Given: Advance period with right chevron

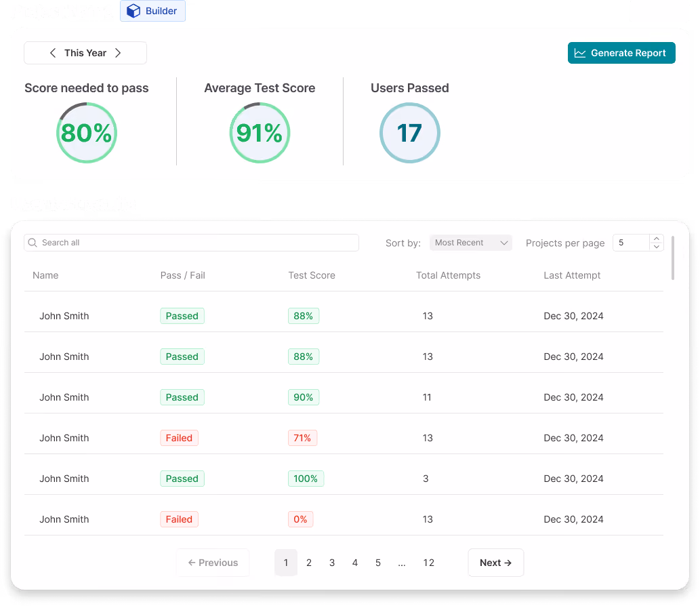Looking at the screenshot, I should tap(118, 53).
